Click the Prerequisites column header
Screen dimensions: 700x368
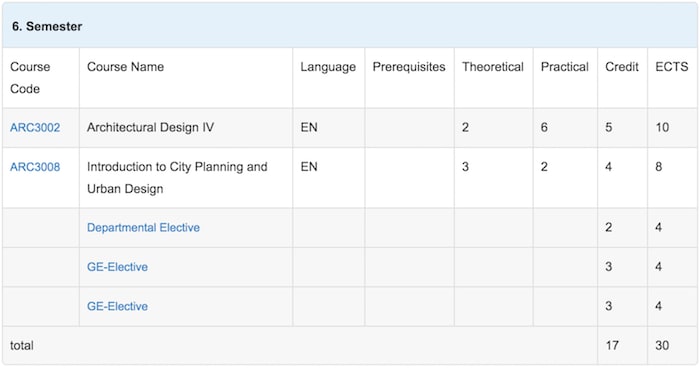(409, 67)
